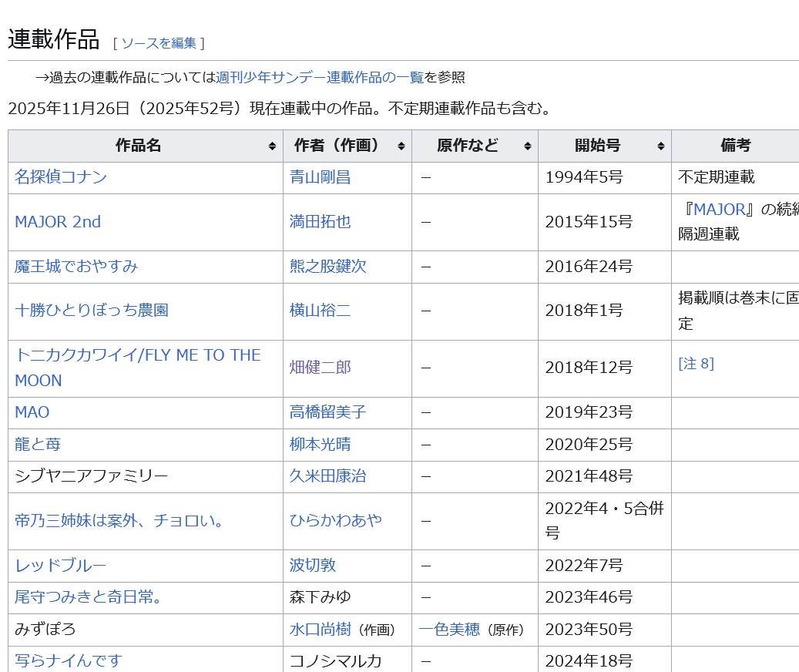
Task: Click the 備考 column header
Action: click(x=735, y=146)
